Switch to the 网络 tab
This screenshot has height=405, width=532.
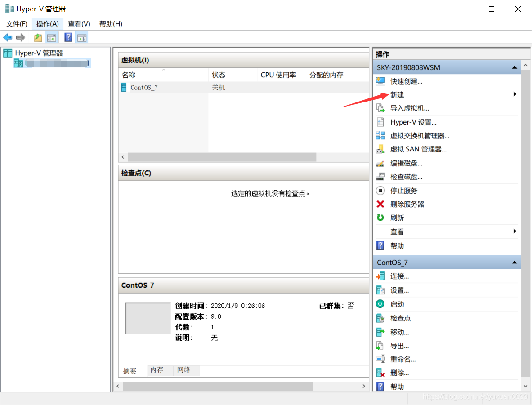[x=187, y=370]
